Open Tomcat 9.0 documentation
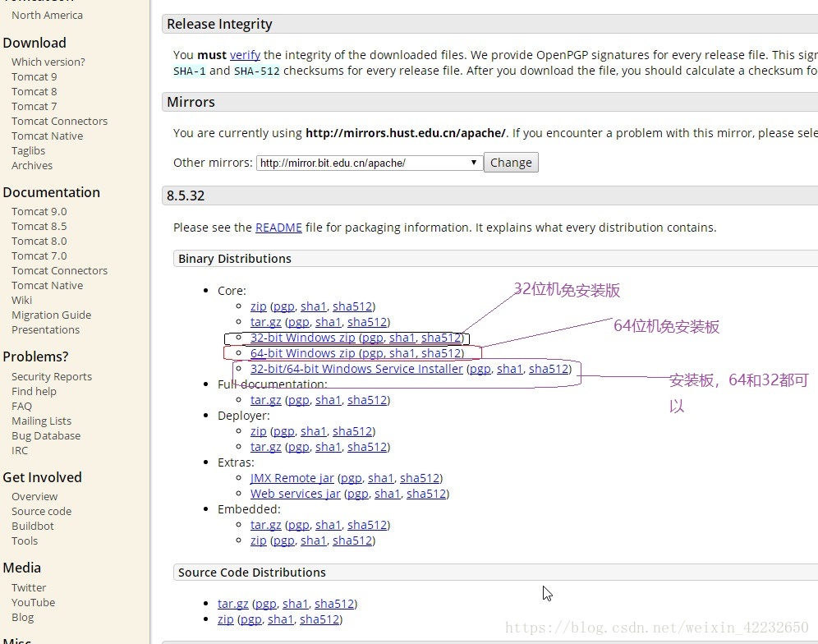Viewport: 818px width, 644px height. 39,211
